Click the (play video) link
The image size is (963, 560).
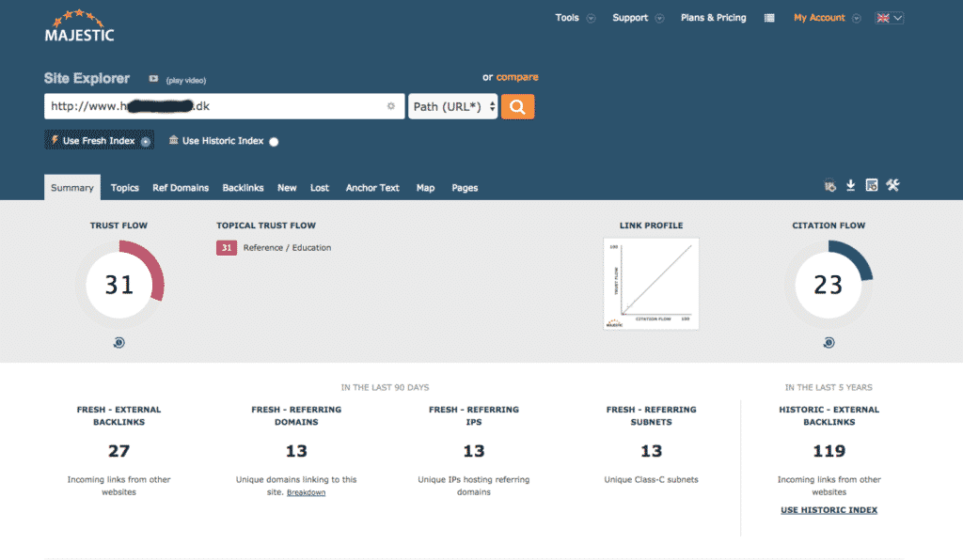coord(186,81)
